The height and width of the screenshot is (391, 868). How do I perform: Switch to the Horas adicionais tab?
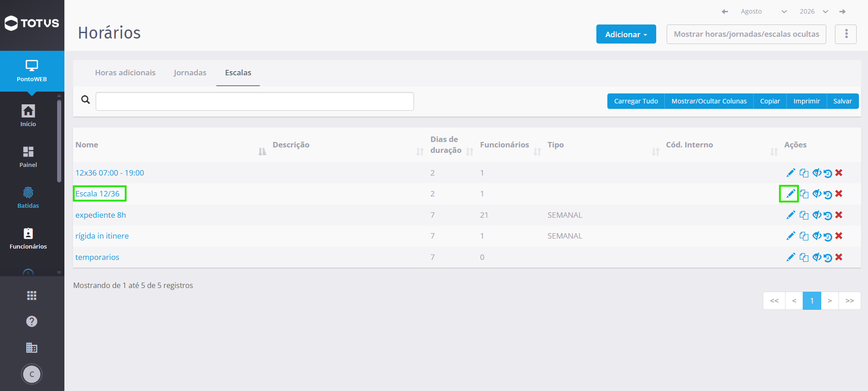click(125, 73)
